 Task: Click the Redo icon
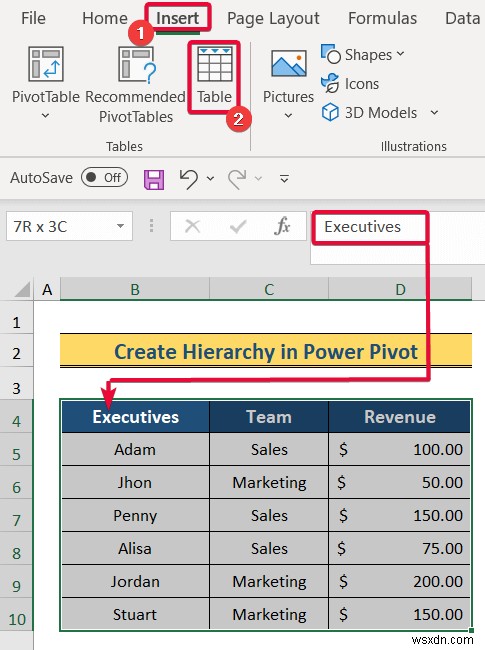[x=237, y=179]
